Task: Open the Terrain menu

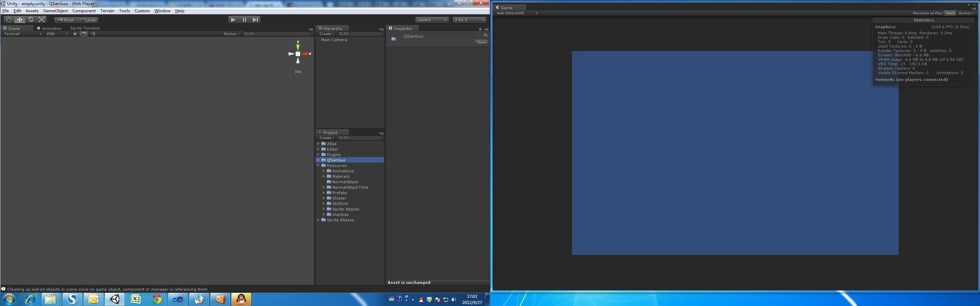Action: (x=107, y=11)
